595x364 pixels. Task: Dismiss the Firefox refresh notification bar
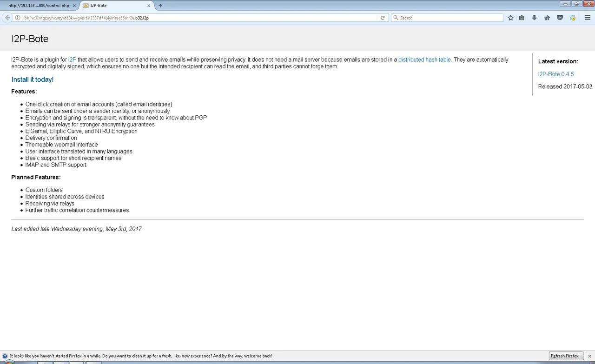589,356
